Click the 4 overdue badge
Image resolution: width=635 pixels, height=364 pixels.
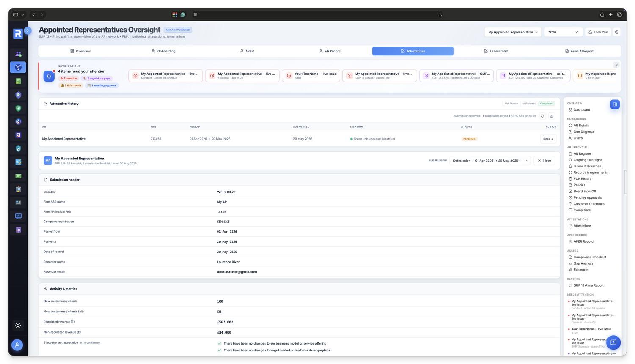tap(69, 78)
